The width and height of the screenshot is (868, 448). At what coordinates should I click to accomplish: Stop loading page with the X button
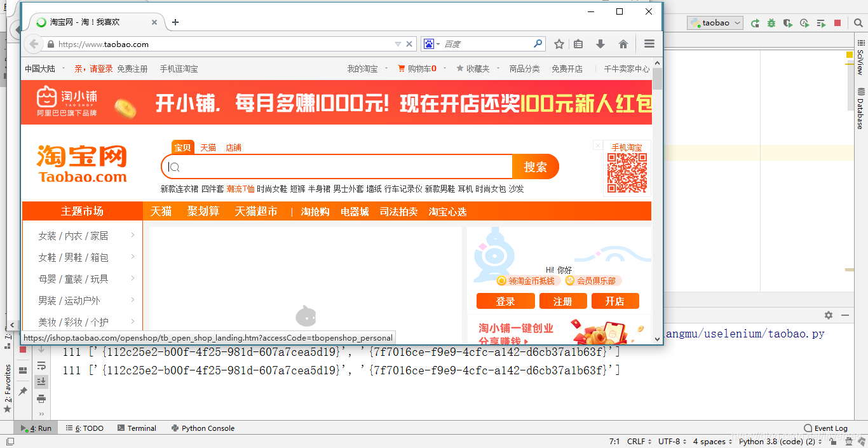(x=409, y=44)
